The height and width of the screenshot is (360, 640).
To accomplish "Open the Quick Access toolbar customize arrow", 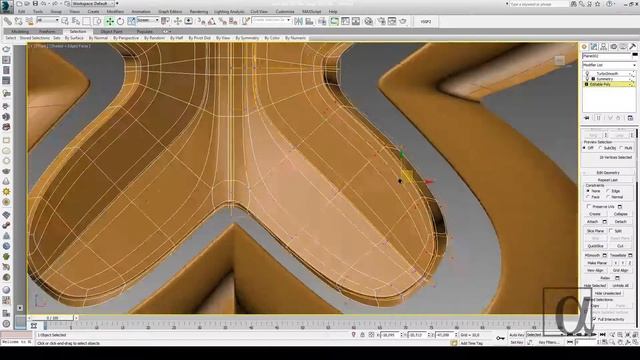I will tap(117, 4).
